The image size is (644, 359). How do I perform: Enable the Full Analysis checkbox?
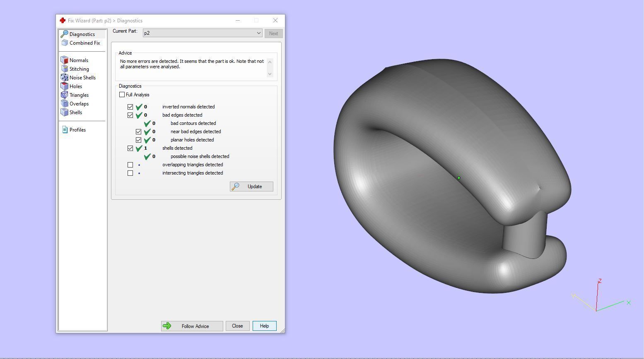pos(122,95)
